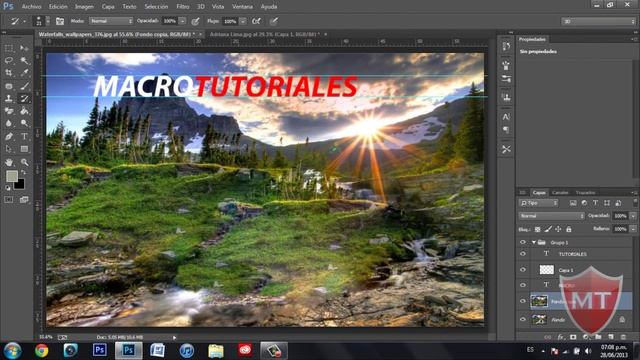Viewport: 640px width, 360px height.
Task: Open the workspace switcher dropdown
Action: tap(599, 21)
